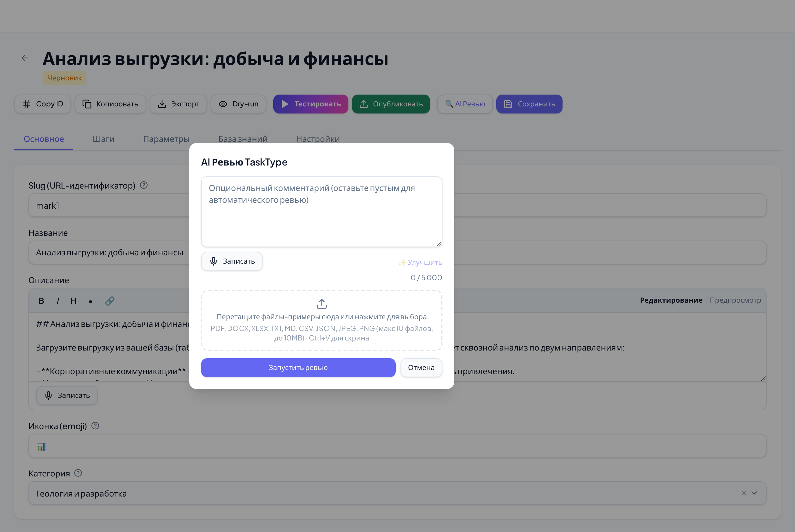Click Отмена to close dialog

coord(421,367)
